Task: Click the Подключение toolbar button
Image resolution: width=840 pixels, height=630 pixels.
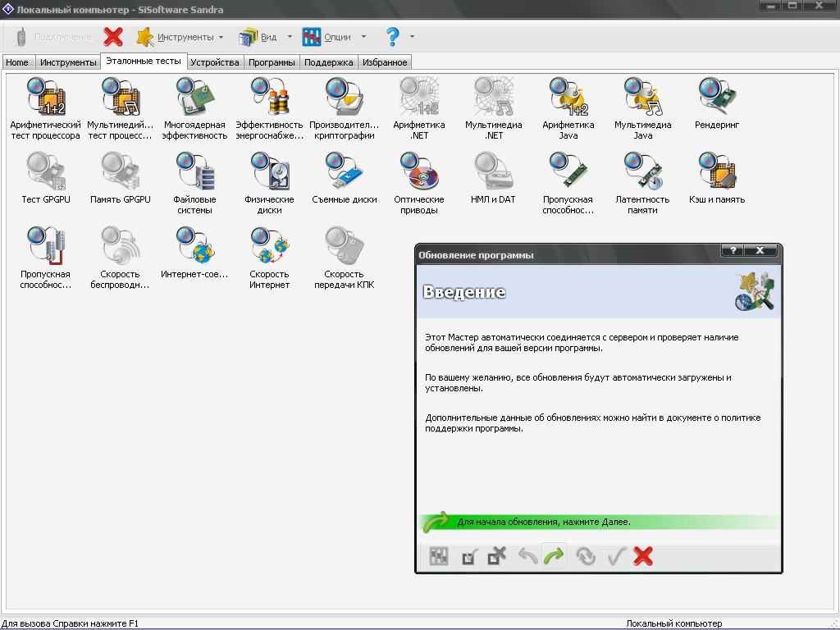Action: click(54, 37)
